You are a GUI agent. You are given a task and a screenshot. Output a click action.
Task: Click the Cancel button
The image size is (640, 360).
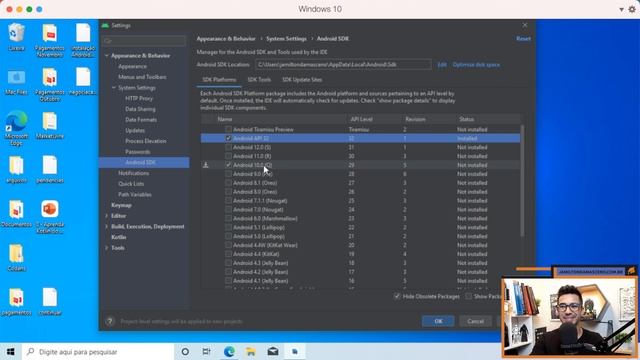pos(476,321)
